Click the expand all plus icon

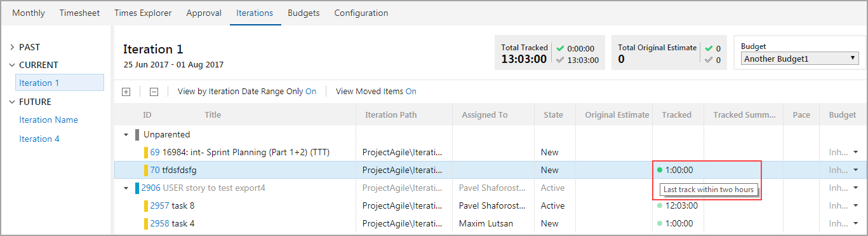coord(126,92)
